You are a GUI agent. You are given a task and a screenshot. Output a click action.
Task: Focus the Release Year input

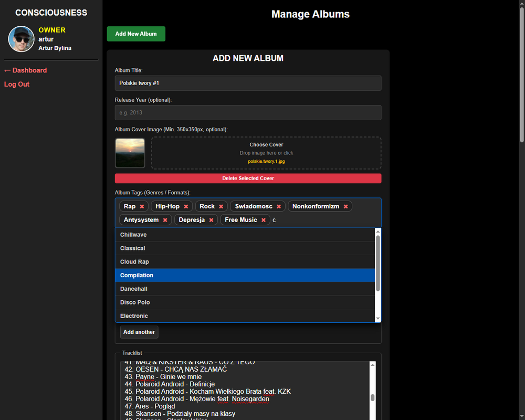(248, 112)
